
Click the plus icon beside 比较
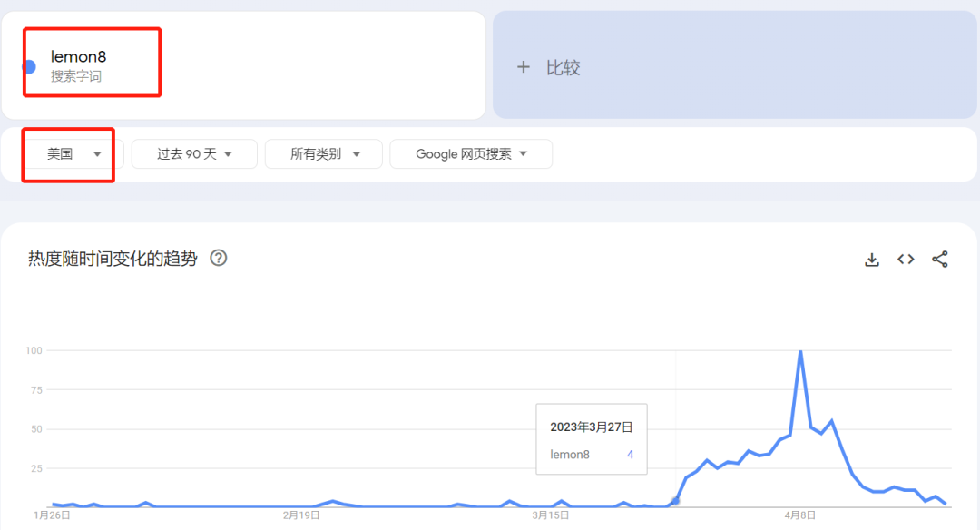tap(524, 67)
